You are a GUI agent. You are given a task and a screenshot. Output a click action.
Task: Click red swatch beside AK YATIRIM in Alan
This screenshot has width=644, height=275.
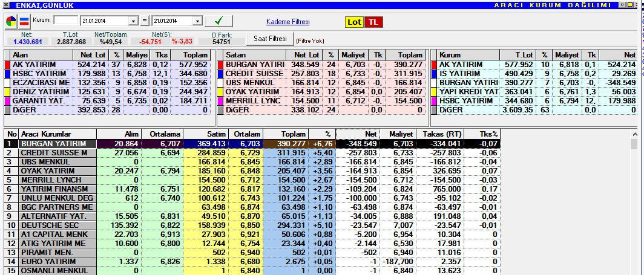tap(7, 65)
